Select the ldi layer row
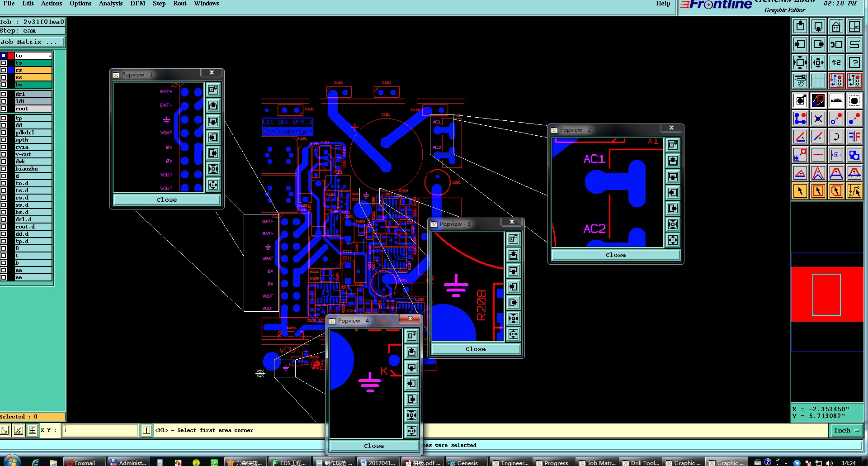Image resolution: width=868 pixels, height=466 pixels. coord(33,101)
